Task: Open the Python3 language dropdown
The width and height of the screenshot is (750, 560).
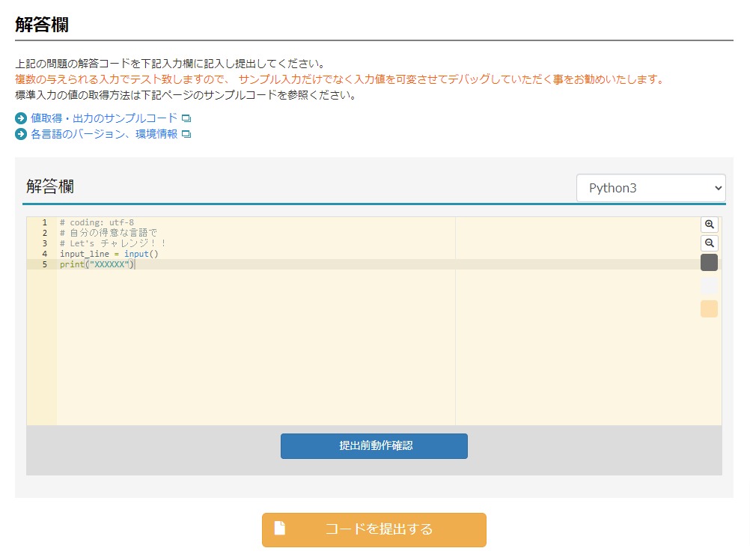Action: click(651, 188)
